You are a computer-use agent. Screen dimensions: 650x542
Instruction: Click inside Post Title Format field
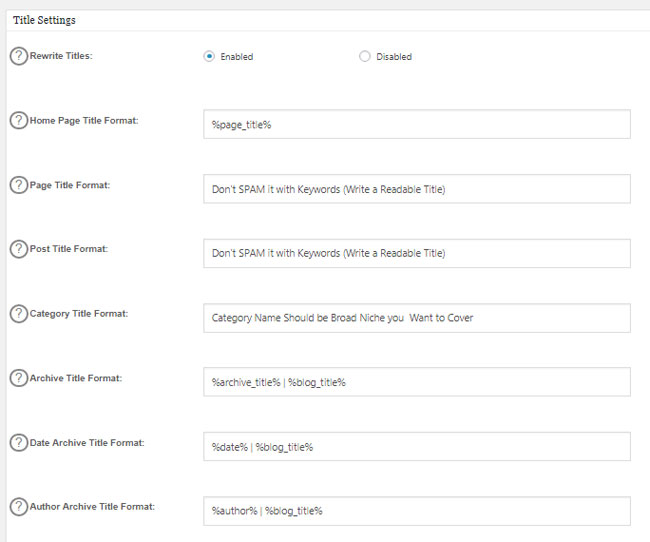click(417, 253)
